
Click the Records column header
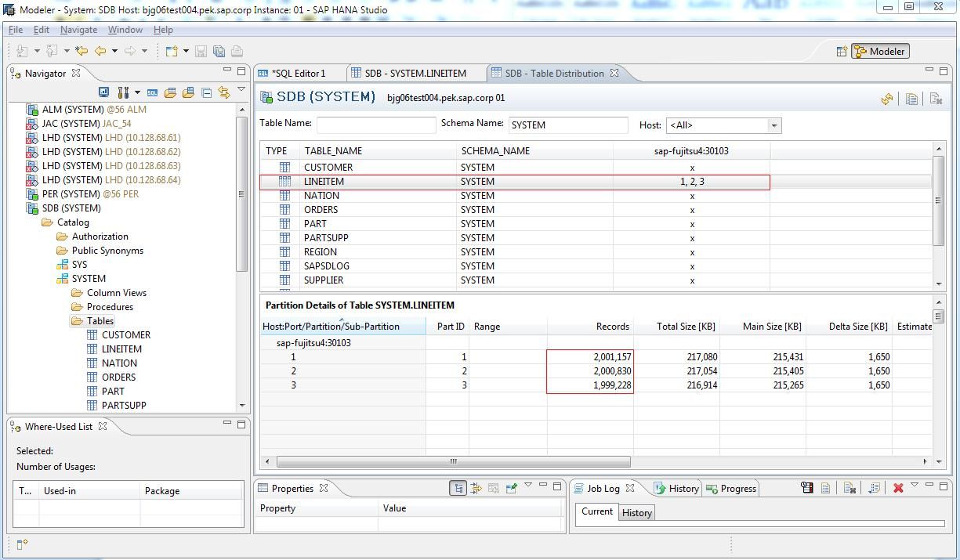click(590, 327)
